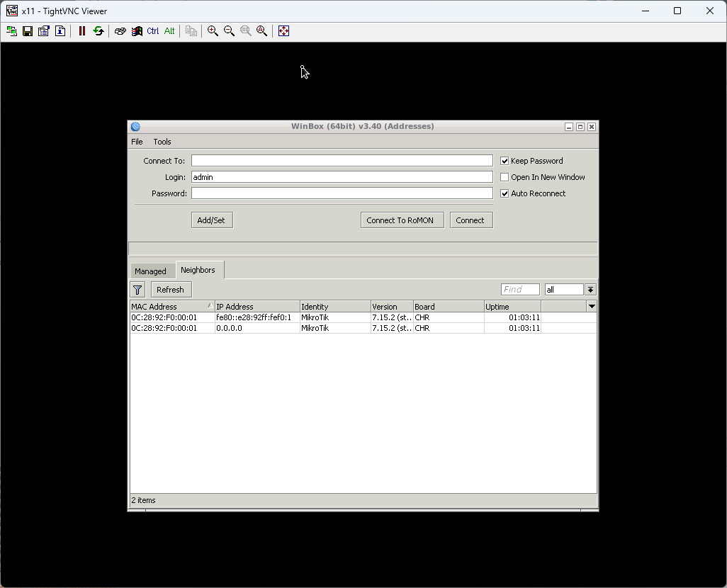Toggle full-screen mode in TightVNC

pyautogui.click(x=283, y=30)
